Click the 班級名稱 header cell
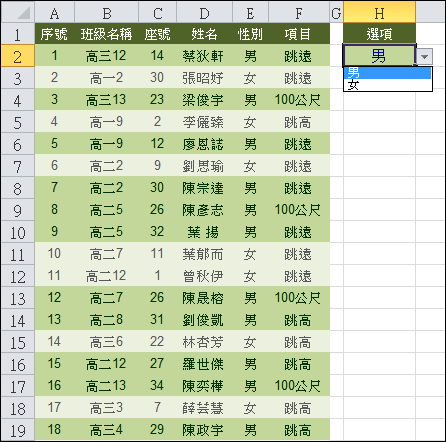The height and width of the screenshot is (442, 446). coord(106,34)
